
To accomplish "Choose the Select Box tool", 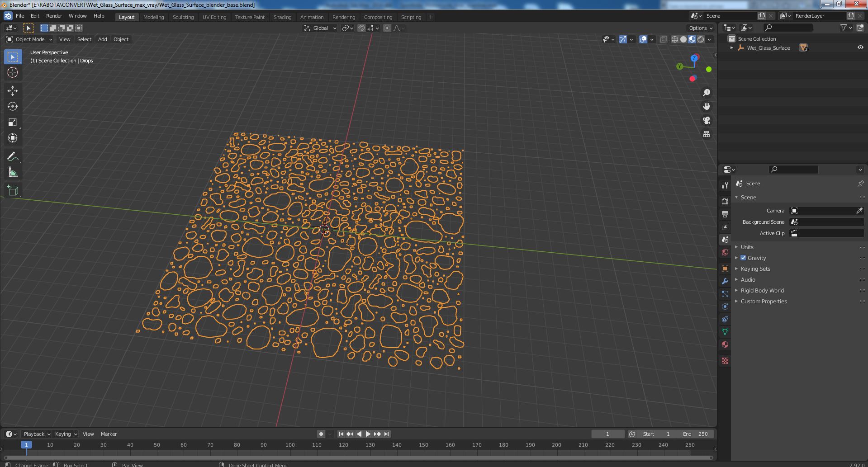I will click(13, 57).
